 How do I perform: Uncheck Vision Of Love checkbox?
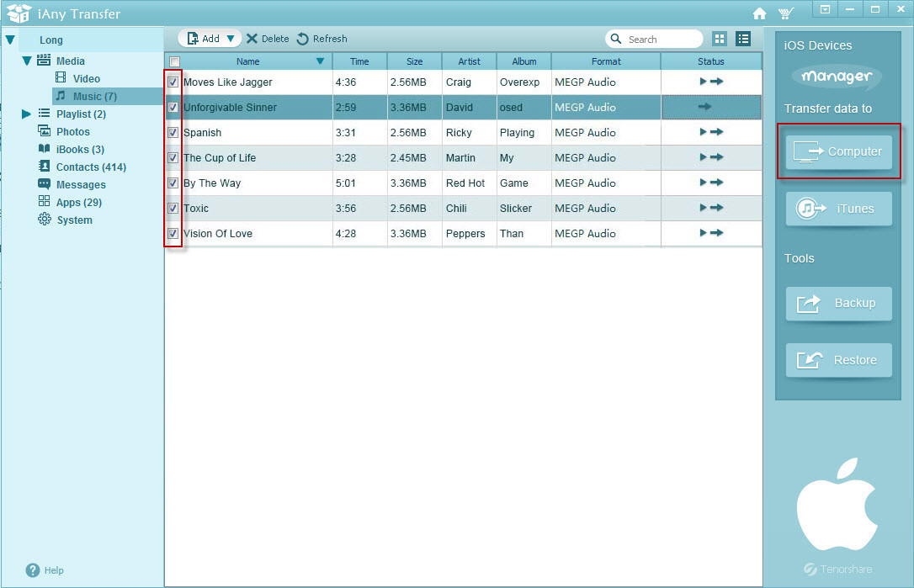[x=173, y=234]
